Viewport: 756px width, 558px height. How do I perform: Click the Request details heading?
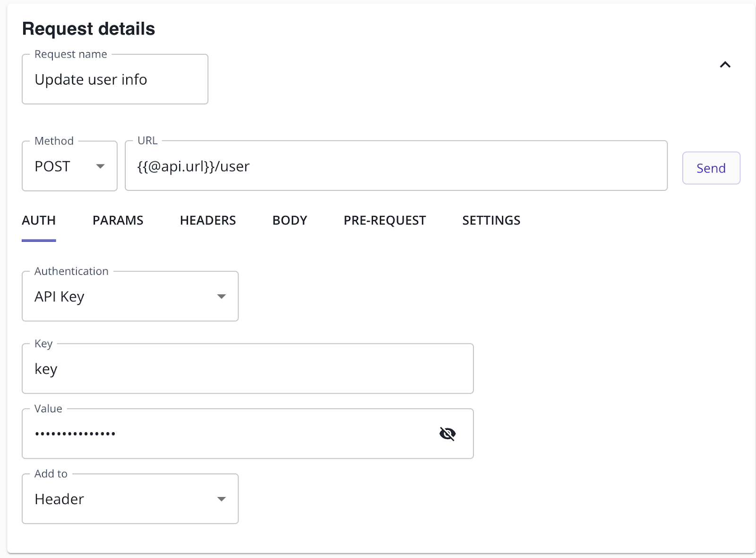[x=88, y=29]
